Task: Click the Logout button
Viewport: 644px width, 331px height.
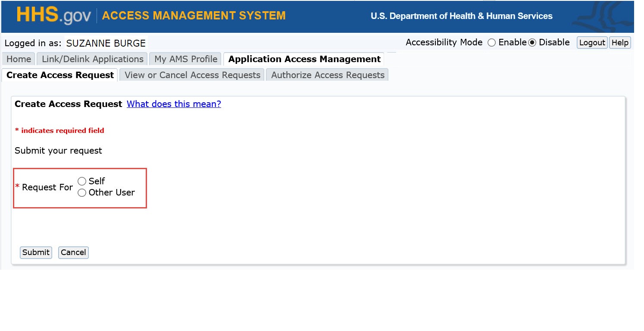Action: pos(592,43)
